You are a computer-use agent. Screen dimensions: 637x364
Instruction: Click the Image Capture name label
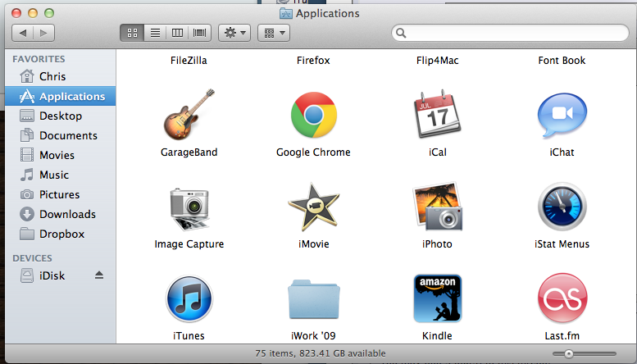coord(189,244)
